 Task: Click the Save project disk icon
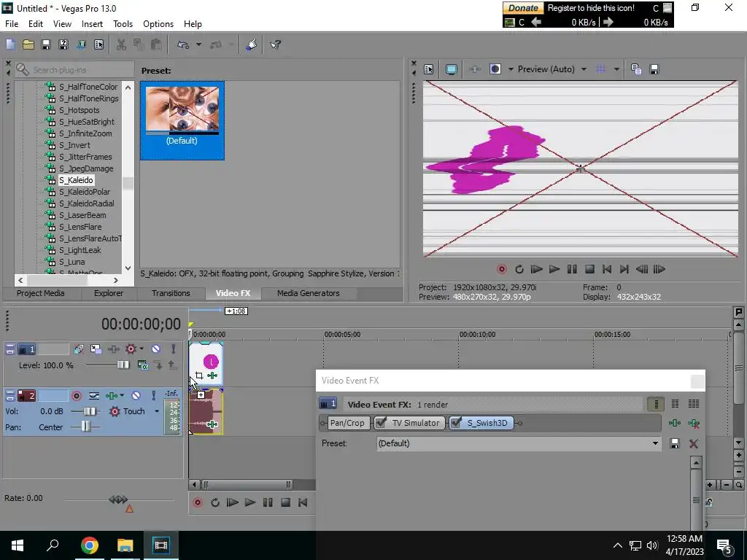click(x=46, y=44)
